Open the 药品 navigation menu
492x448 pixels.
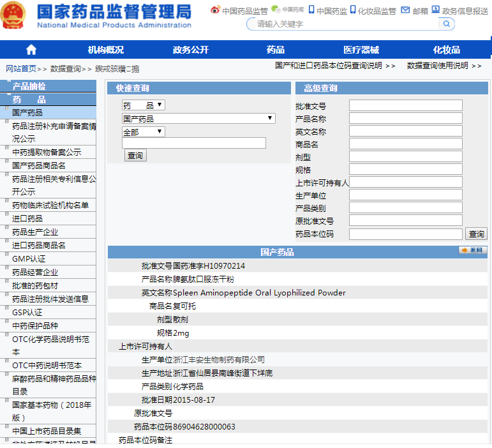click(x=276, y=50)
